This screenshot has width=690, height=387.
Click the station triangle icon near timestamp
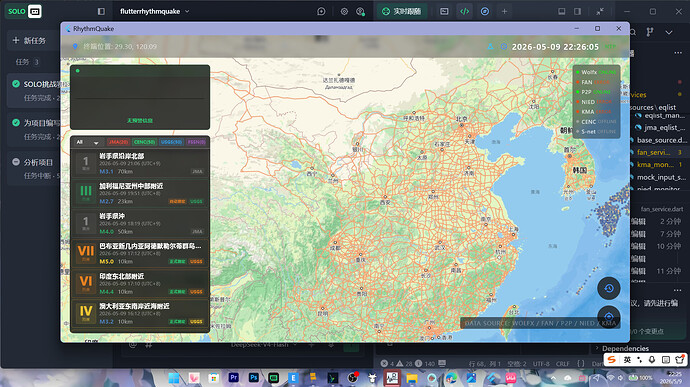pyautogui.click(x=490, y=47)
